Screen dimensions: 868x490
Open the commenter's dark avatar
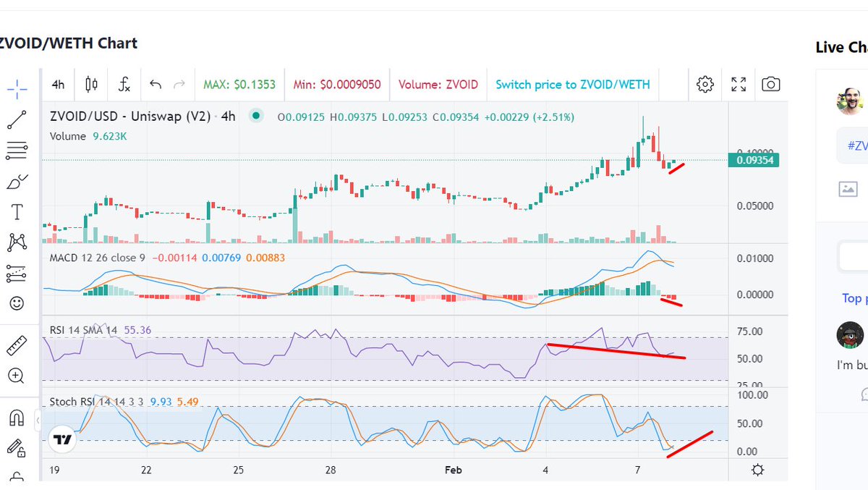pyautogui.click(x=851, y=336)
